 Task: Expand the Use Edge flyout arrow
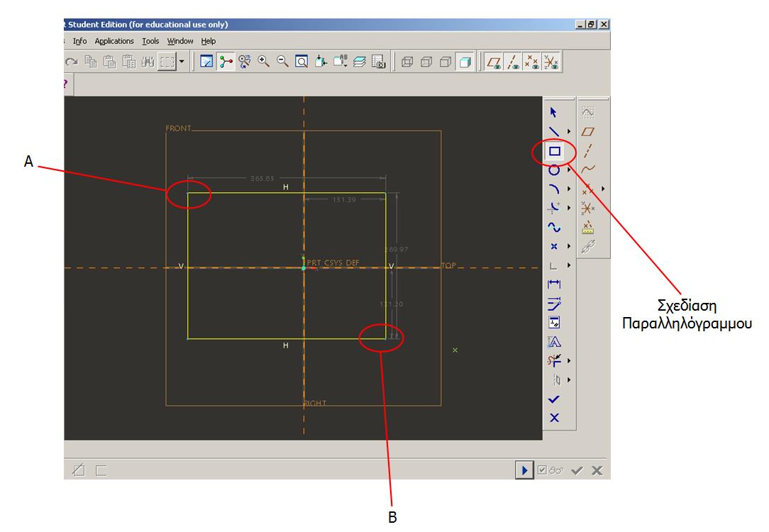point(569,265)
